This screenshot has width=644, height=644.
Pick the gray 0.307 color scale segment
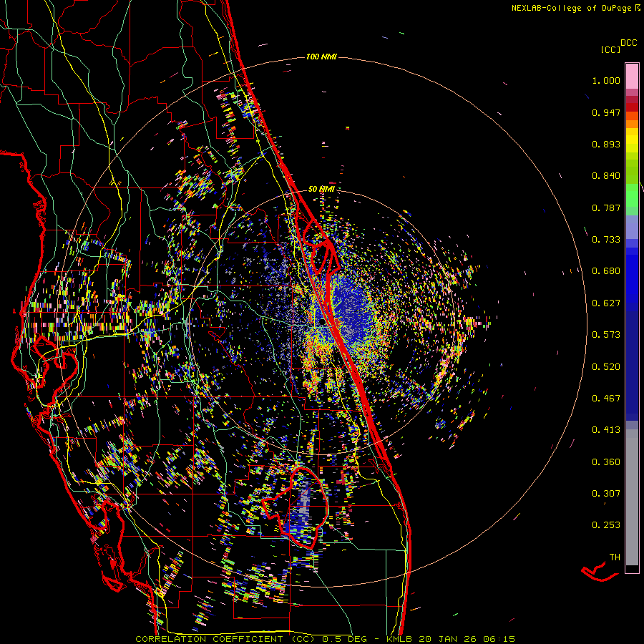632,493
